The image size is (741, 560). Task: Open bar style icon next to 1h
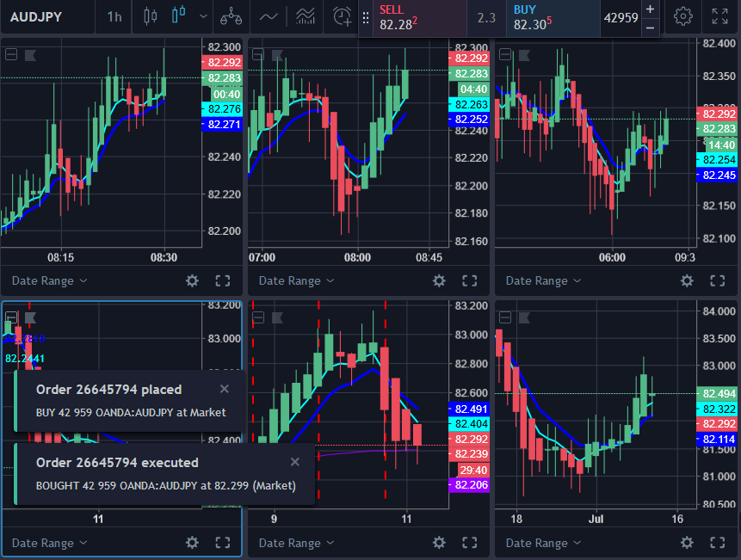(x=151, y=16)
